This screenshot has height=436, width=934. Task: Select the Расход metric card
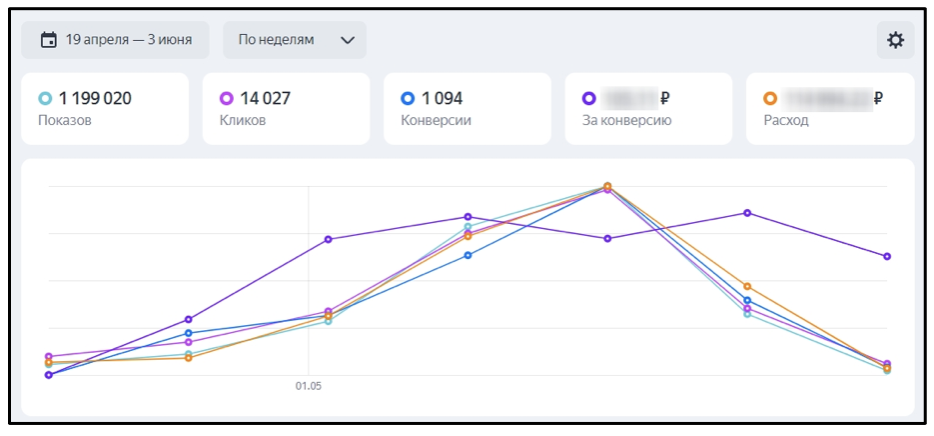(x=830, y=109)
